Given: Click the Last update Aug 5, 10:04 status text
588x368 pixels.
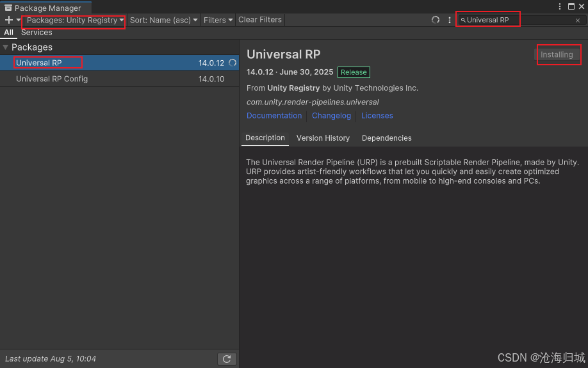Looking at the screenshot, I should point(51,359).
